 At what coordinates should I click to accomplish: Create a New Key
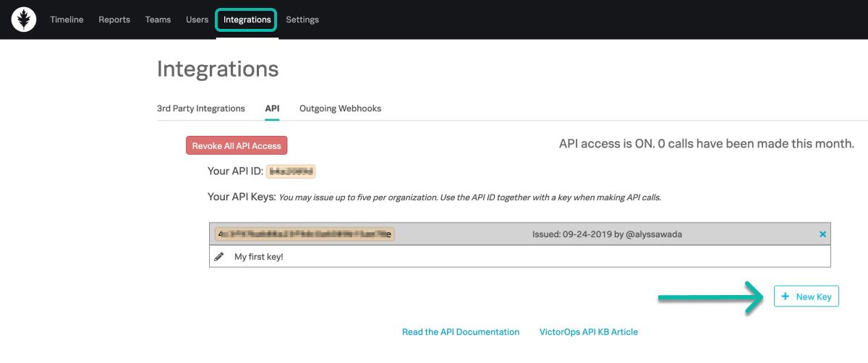pyautogui.click(x=807, y=296)
